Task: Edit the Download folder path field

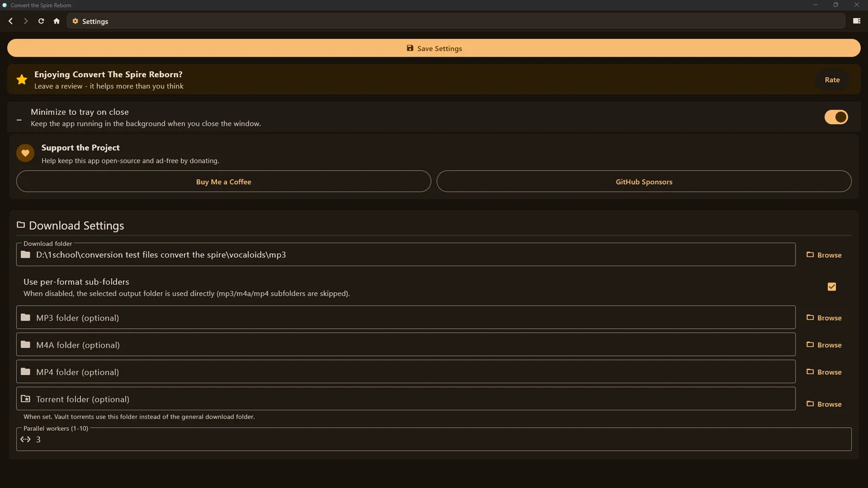Action: 406,254
